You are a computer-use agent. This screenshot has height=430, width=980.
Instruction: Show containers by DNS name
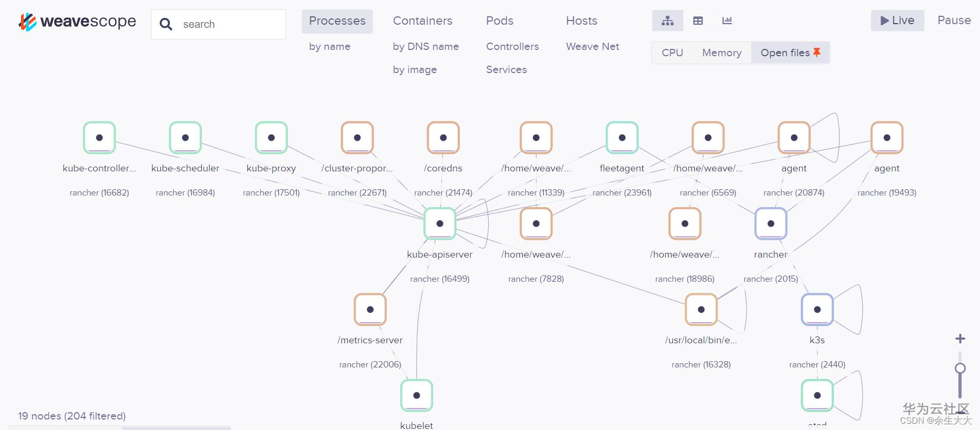(426, 46)
